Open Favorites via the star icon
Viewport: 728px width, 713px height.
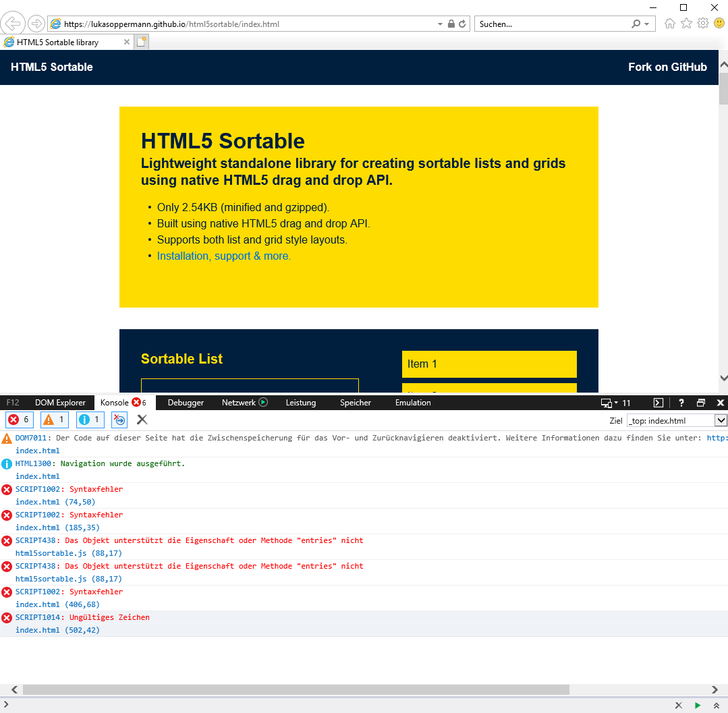[x=686, y=23]
